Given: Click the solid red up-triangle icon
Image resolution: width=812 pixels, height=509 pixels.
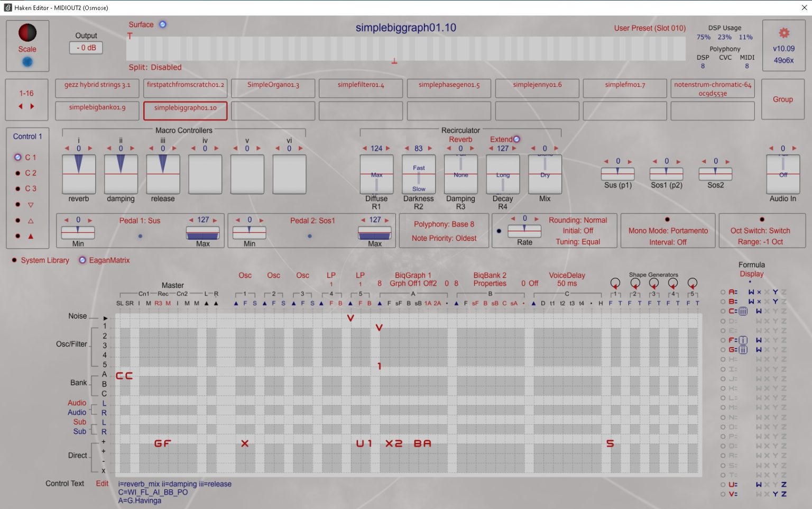Looking at the screenshot, I should (x=31, y=236).
